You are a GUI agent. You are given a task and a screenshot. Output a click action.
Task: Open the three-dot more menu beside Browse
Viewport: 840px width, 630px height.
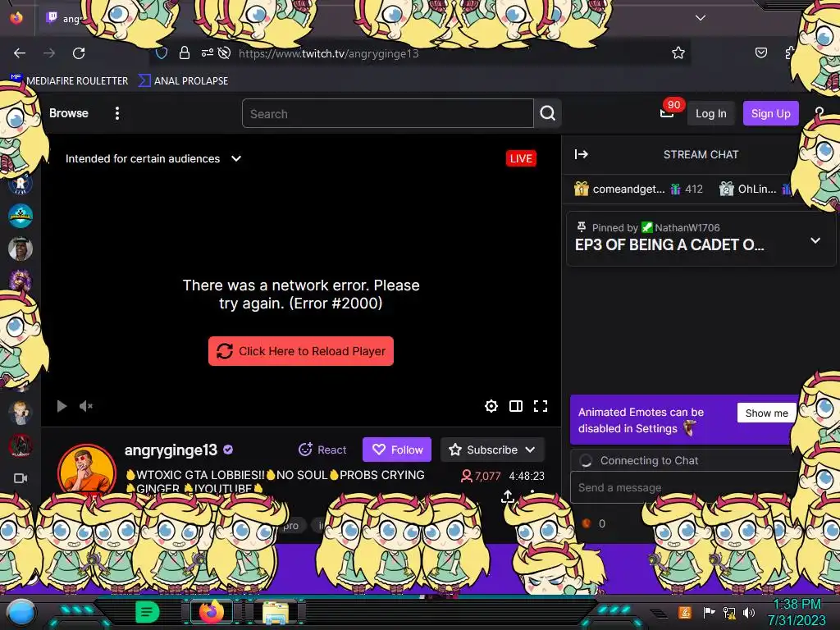117,113
